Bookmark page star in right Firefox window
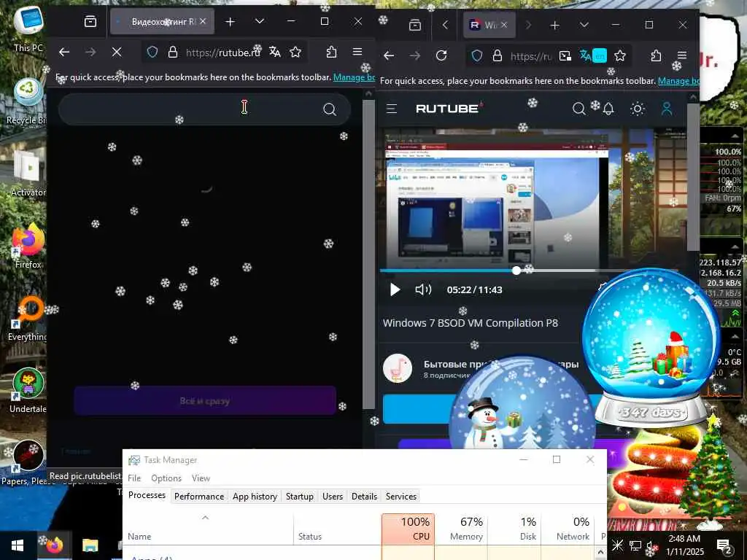 pyautogui.click(x=620, y=55)
